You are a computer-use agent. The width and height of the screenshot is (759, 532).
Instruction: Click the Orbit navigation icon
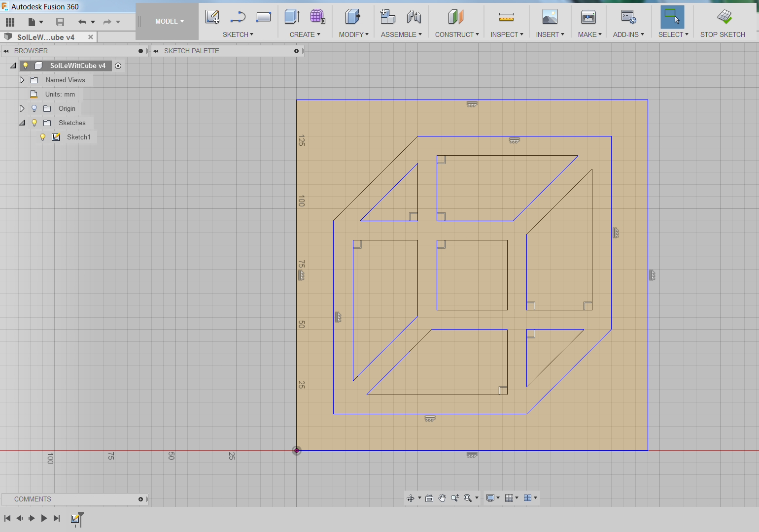point(411,498)
